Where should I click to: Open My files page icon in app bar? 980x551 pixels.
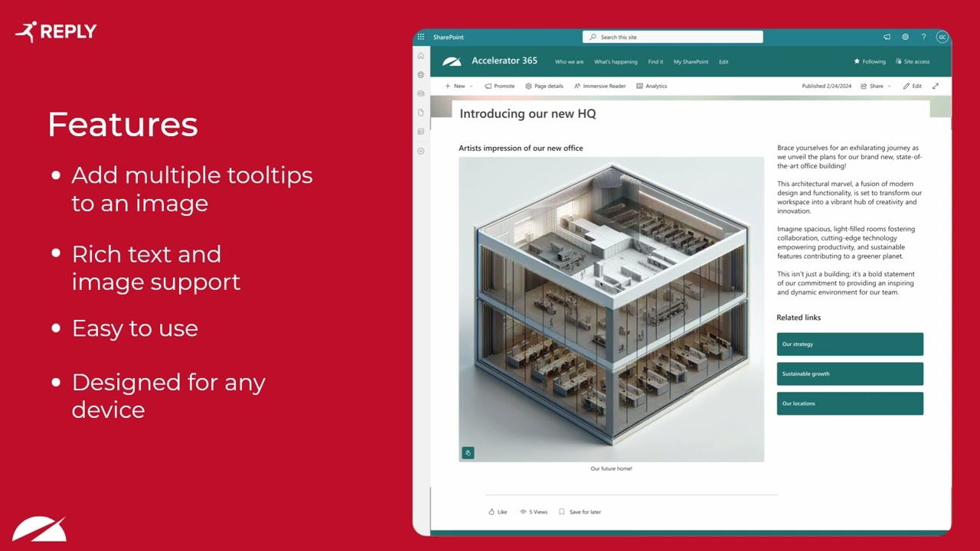[x=420, y=112]
